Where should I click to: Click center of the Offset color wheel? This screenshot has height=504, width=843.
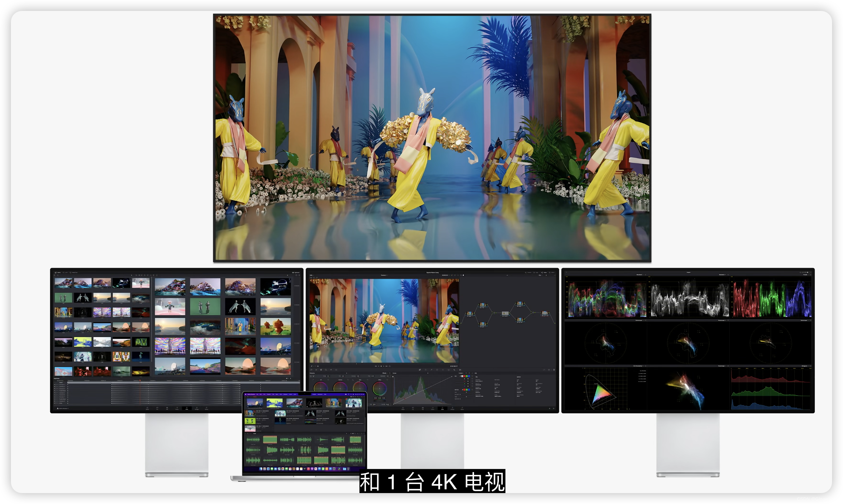pyautogui.click(x=380, y=389)
